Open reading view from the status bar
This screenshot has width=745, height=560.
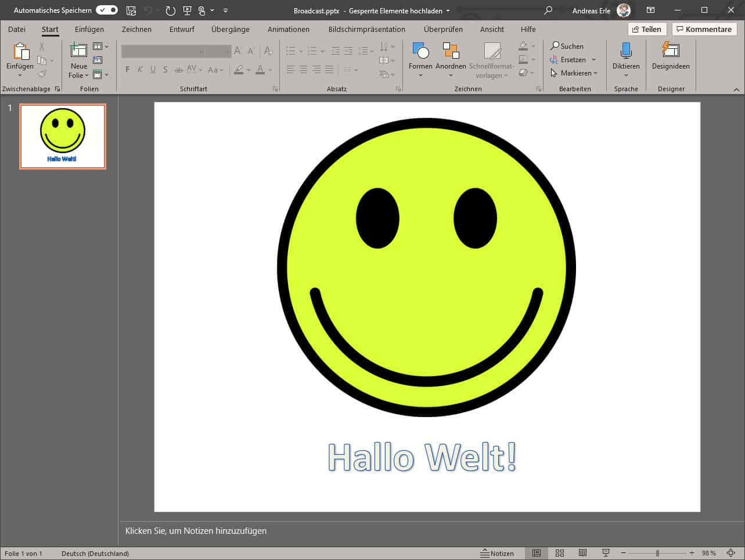click(x=582, y=553)
